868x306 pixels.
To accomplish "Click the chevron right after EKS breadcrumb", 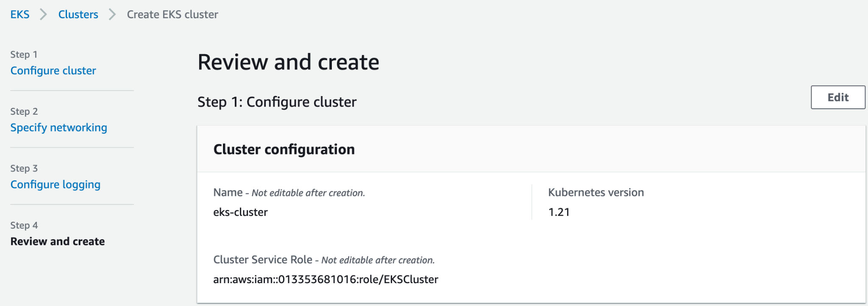I will click(43, 14).
